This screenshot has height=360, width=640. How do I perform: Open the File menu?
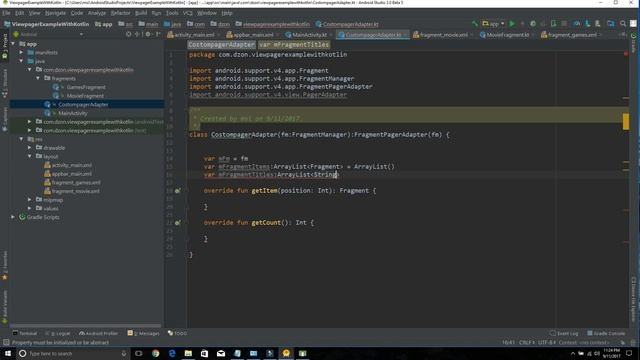[6, 13]
